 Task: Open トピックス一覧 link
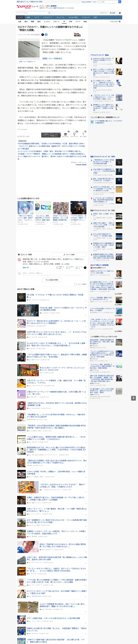coord(115,21)
